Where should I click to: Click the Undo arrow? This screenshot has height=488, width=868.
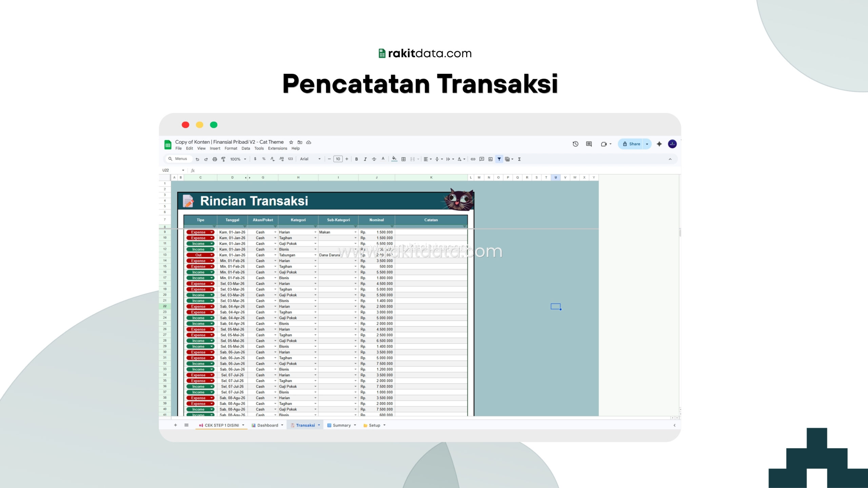(x=197, y=159)
